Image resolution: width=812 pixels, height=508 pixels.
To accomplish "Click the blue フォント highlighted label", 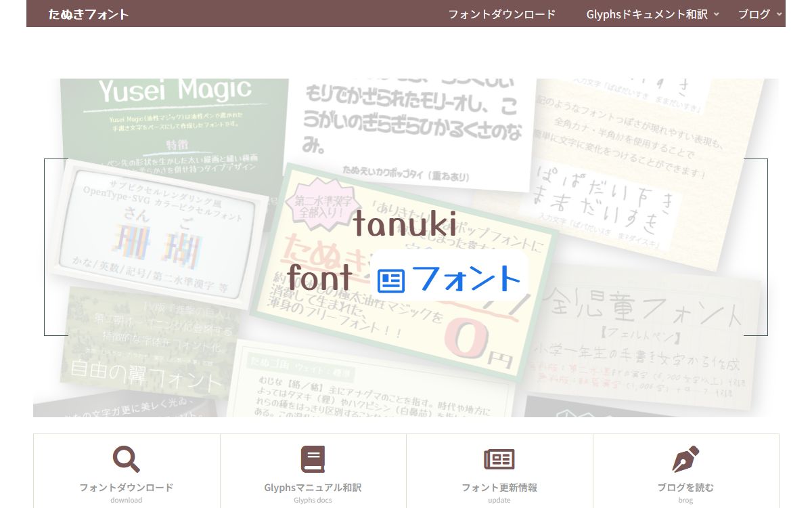I will 467,280.
